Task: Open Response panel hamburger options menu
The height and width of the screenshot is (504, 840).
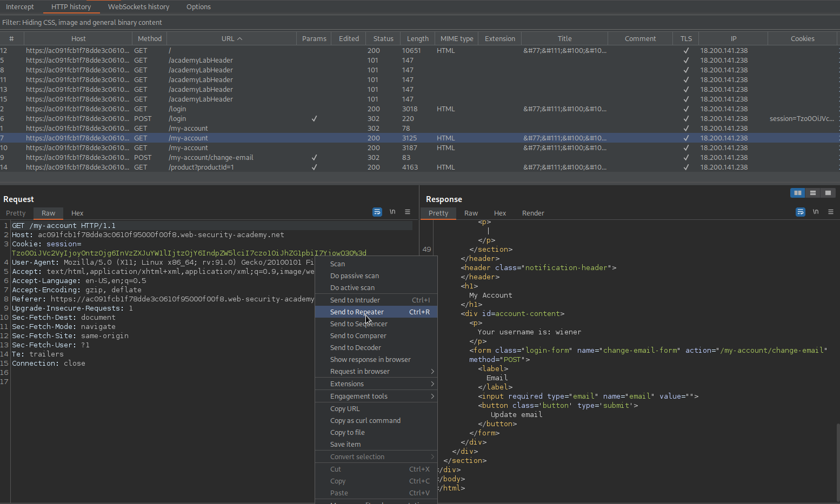Action: pyautogui.click(x=831, y=212)
